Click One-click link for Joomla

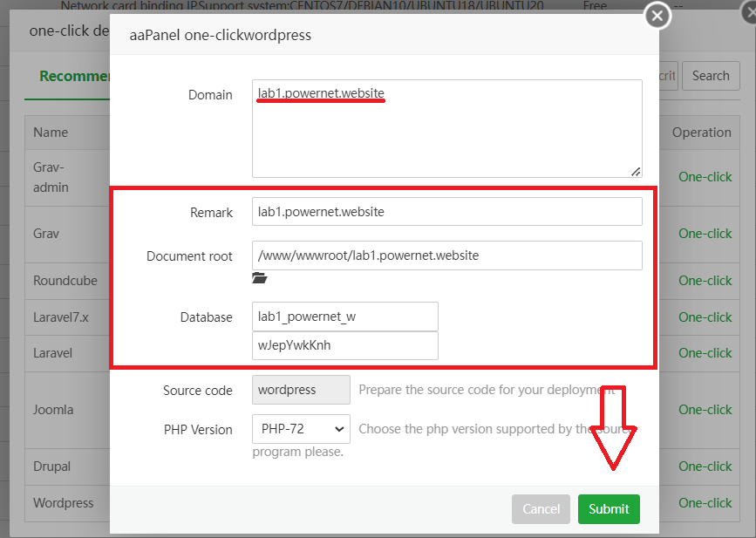click(705, 410)
